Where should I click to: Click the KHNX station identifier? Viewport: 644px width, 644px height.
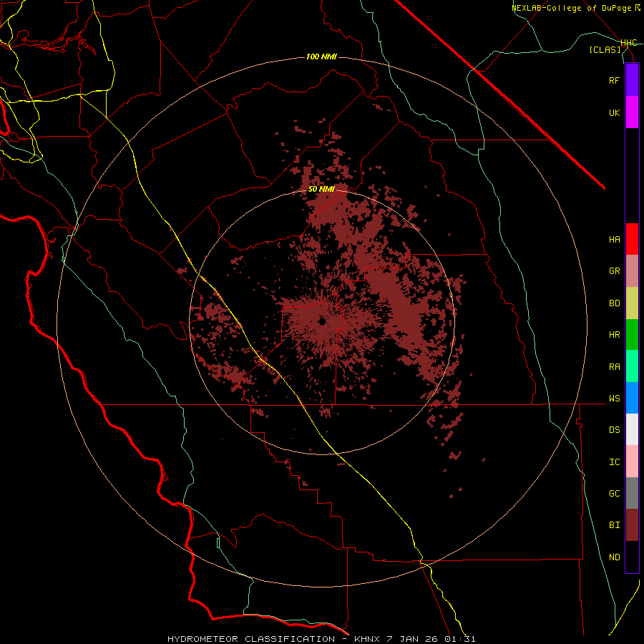click(368, 639)
